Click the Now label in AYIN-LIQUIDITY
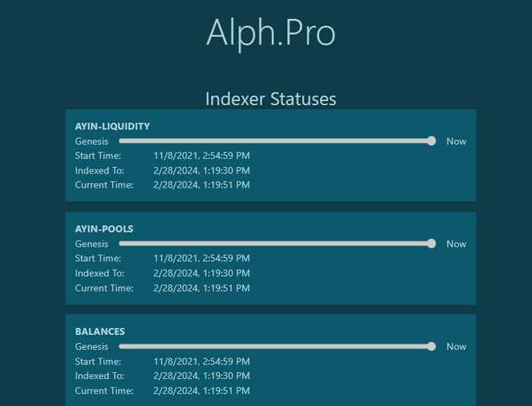Screen dimensions: 532x406 [456, 141]
